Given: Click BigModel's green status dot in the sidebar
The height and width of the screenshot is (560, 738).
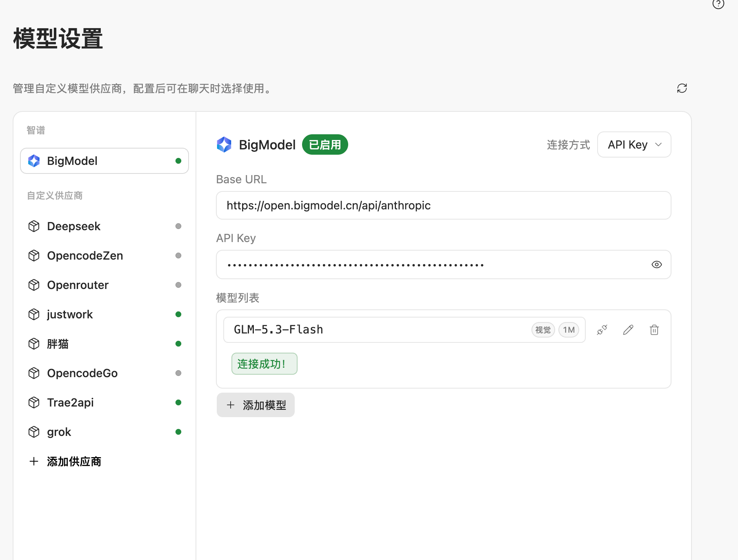Looking at the screenshot, I should 178,161.
